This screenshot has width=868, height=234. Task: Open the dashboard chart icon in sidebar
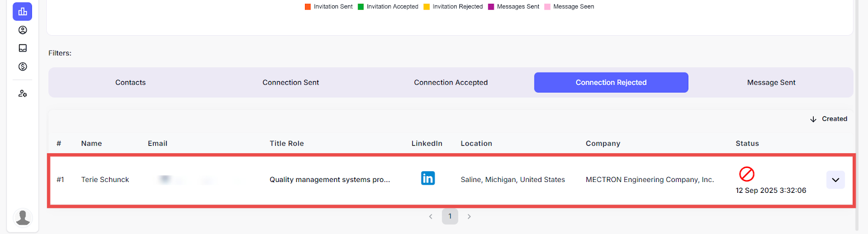tap(22, 11)
